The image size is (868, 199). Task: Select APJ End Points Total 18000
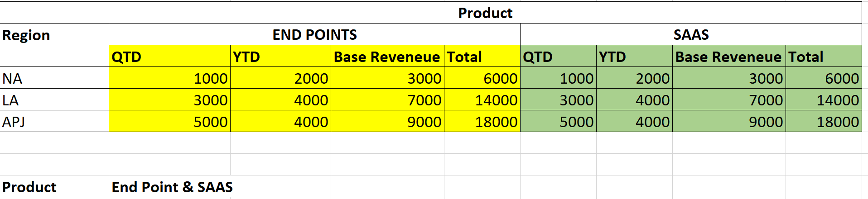pos(482,121)
